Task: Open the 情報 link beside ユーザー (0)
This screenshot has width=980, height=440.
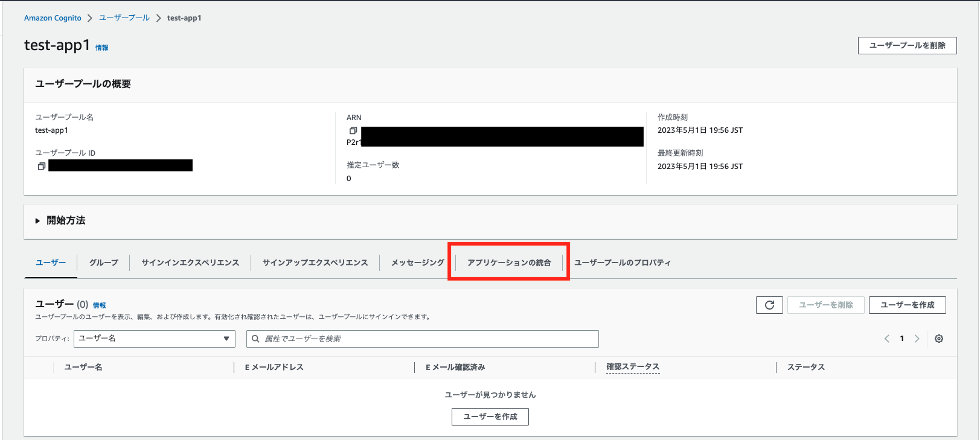Action: coord(99,305)
